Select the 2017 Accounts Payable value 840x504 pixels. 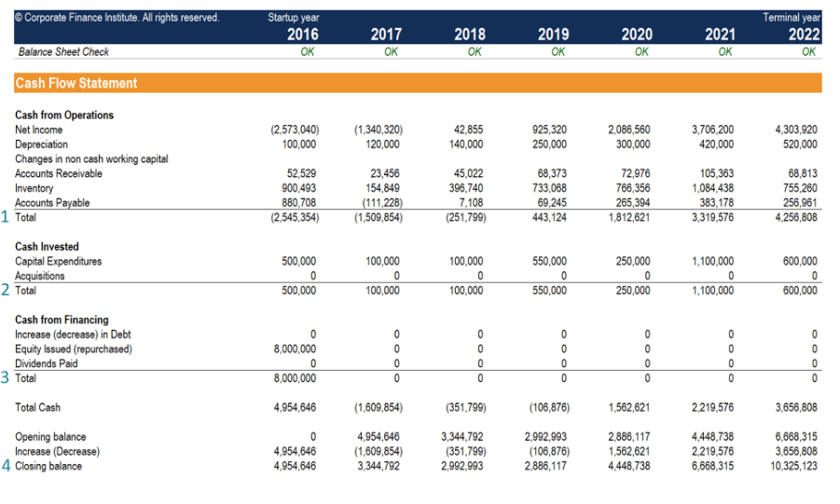pyautogui.click(x=379, y=203)
